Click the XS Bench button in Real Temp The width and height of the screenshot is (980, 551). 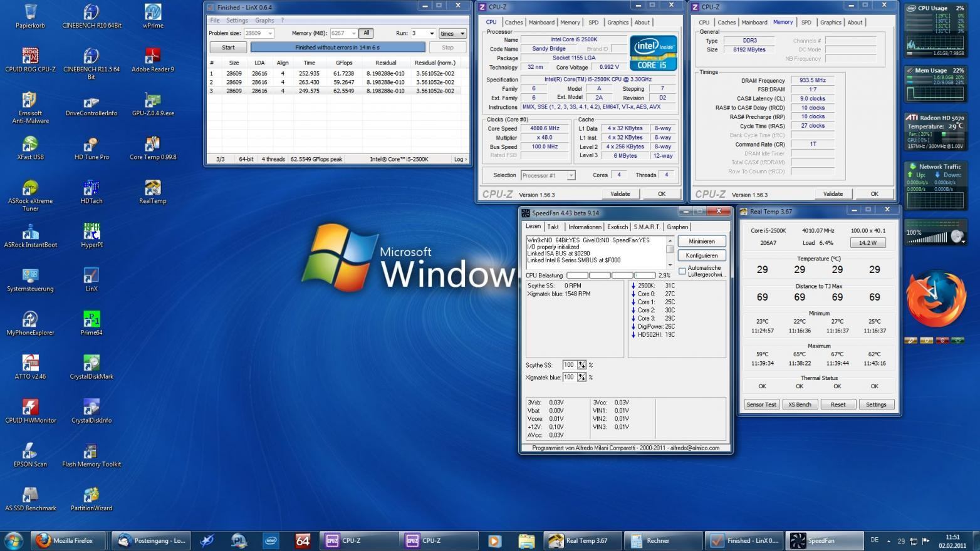800,404
